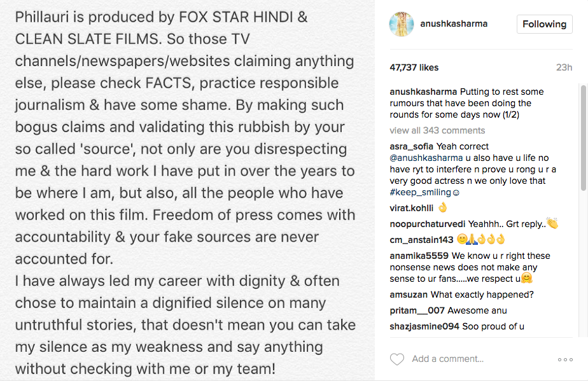Open virat.kohlli's profile
Screen dimensions: 588x381
point(411,207)
